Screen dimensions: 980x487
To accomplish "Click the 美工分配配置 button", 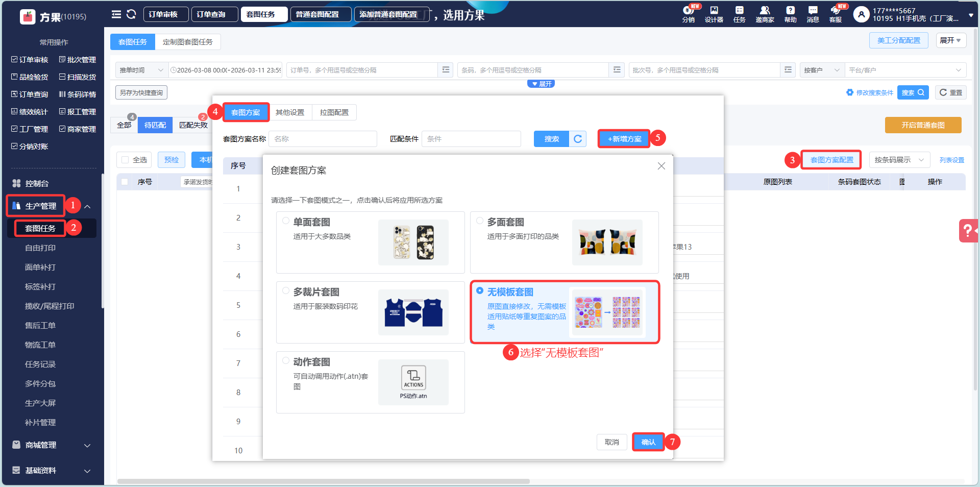I will [899, 40].
